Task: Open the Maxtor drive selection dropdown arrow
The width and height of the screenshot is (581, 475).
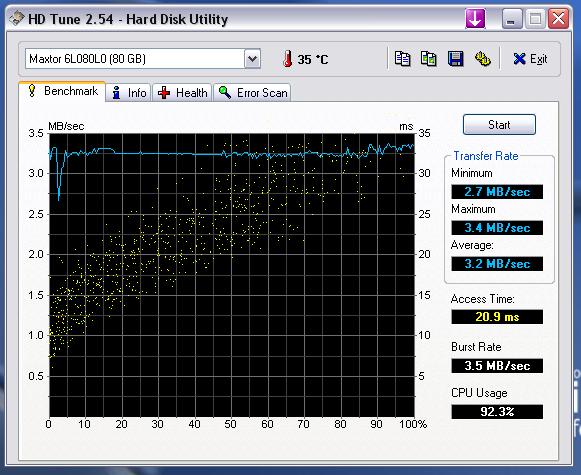Action: pyautogui.click(x=252, y=59)
